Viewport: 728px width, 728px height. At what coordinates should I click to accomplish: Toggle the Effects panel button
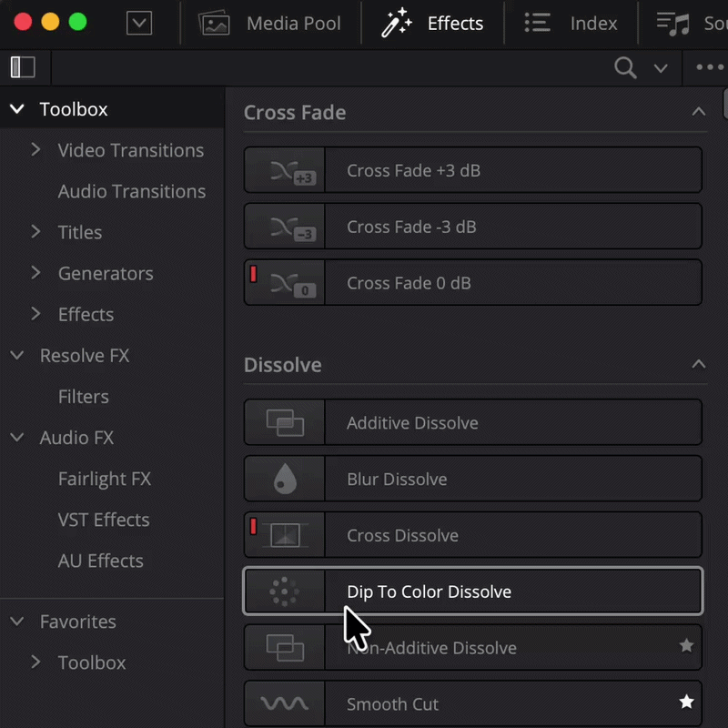[431, 24]
